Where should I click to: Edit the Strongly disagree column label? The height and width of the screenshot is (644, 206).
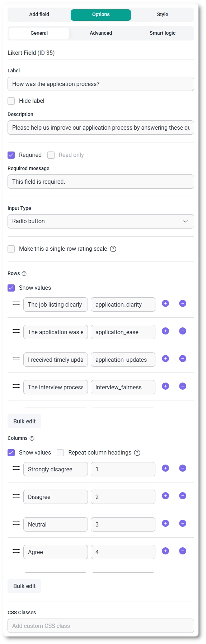[x=56, y=469]
